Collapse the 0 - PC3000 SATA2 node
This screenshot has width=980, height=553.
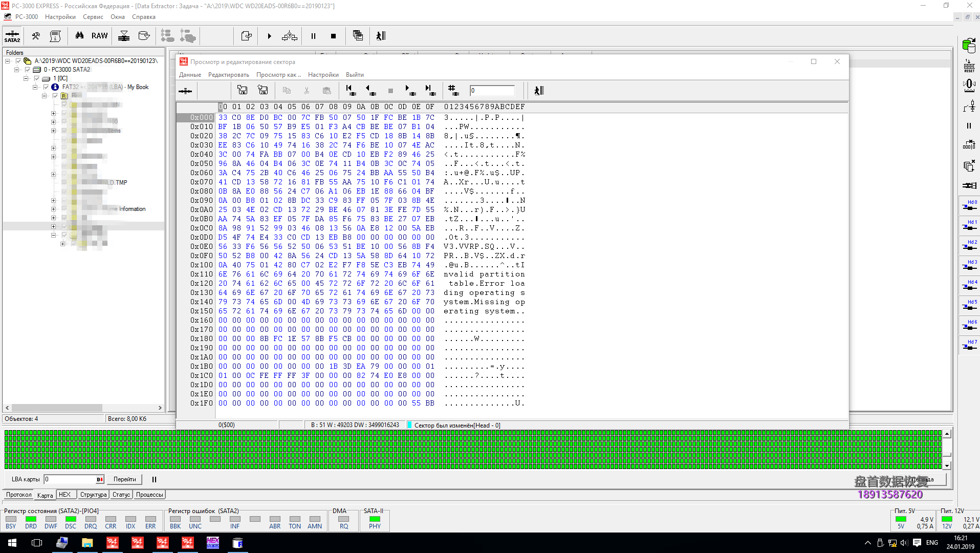pos(17,70)
